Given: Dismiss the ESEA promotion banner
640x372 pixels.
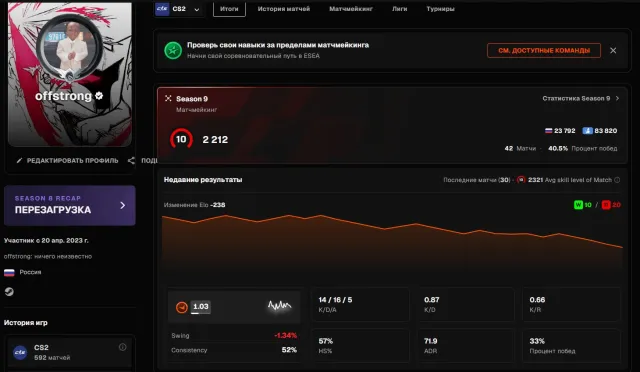Looking at the screenshot, I should [x=613, y=51].
